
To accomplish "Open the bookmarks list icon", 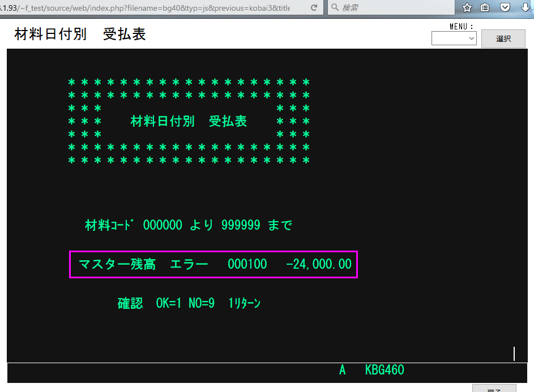I will click(x=485, y=7).
